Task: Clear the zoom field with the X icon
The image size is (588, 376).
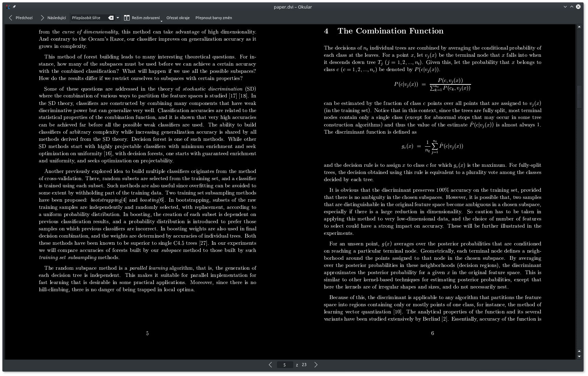Action: [x=111, y=18]
